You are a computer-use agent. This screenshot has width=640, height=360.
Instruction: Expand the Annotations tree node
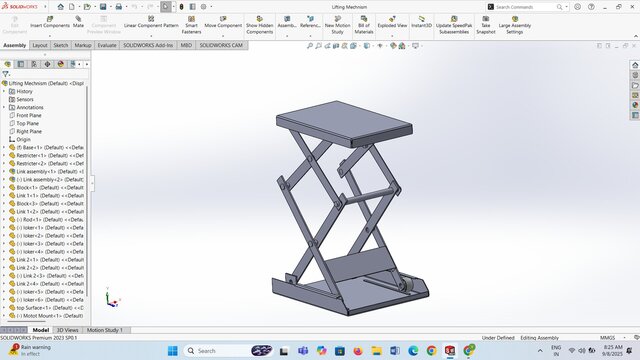(x=4, y=107)
